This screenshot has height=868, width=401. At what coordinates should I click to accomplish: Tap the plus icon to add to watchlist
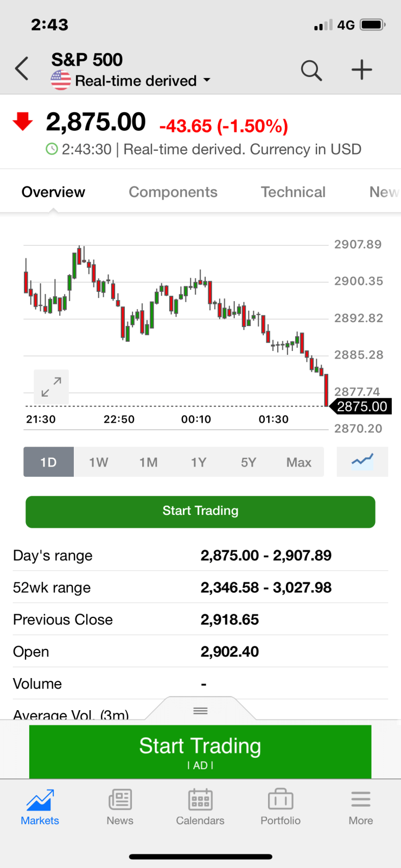(x=361, y=70)
